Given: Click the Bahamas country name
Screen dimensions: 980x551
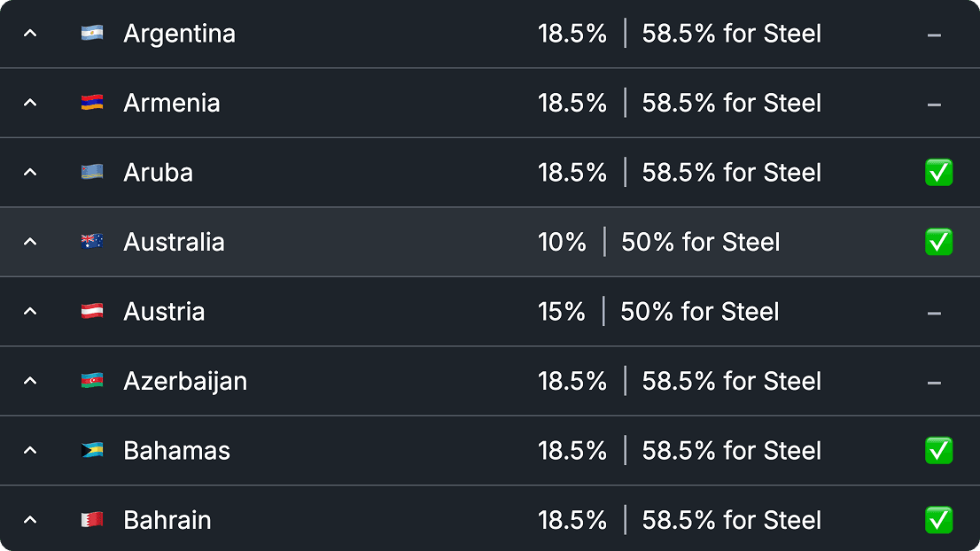Looking at the screenshot, I should (x=176, y=450).
